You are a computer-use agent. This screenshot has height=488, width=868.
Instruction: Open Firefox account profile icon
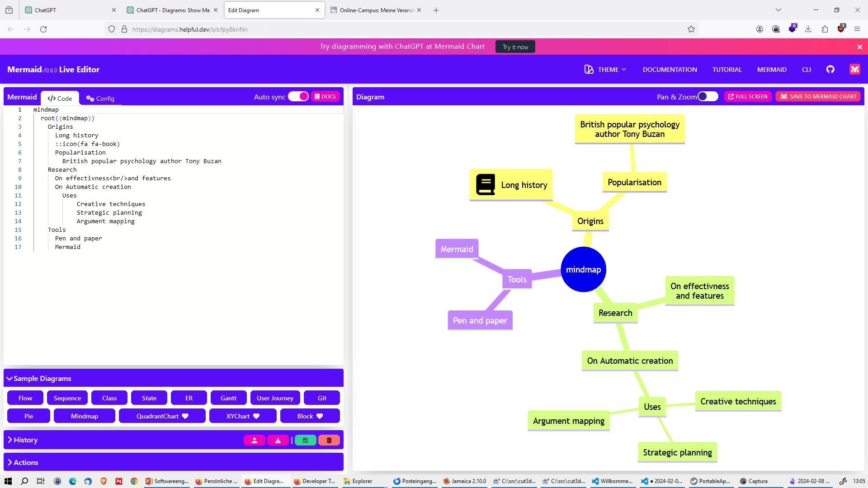tap(759, 29)
